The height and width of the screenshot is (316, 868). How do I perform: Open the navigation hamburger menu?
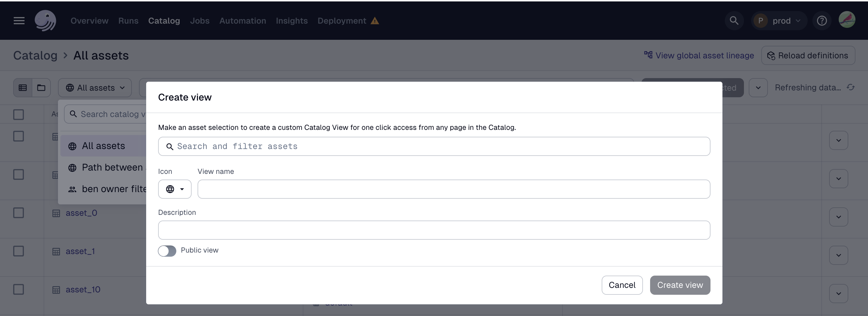(19, 21)
